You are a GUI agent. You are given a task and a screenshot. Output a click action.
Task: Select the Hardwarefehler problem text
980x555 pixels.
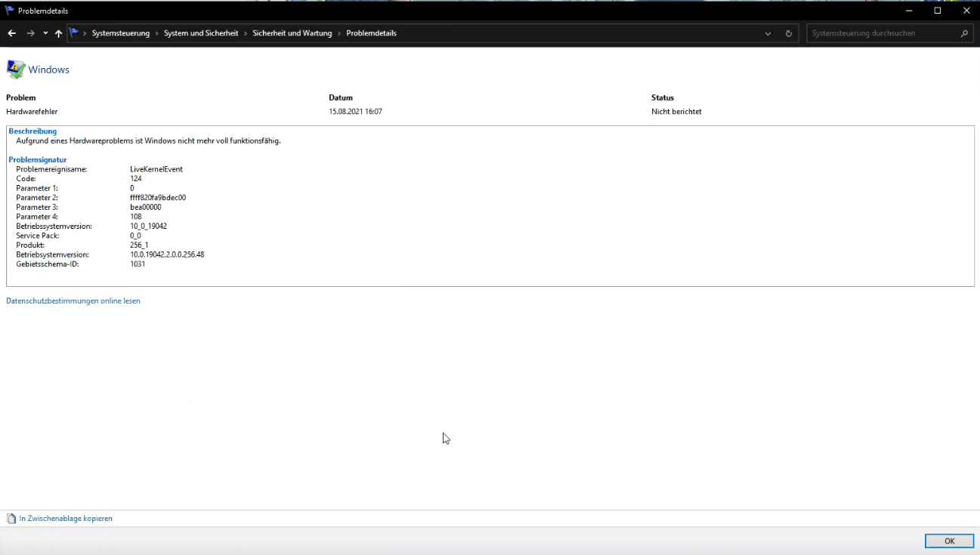pyautogui.click(x=32, y=112)
